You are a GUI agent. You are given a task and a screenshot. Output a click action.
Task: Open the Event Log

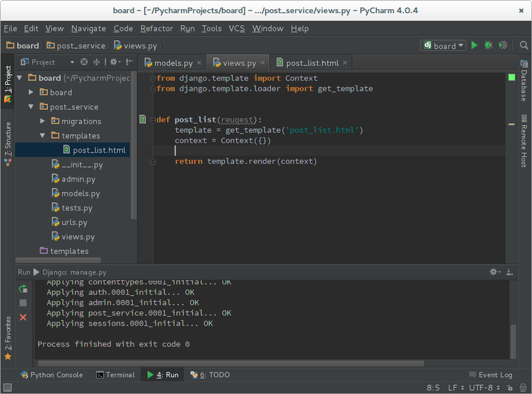coord(491,375)
